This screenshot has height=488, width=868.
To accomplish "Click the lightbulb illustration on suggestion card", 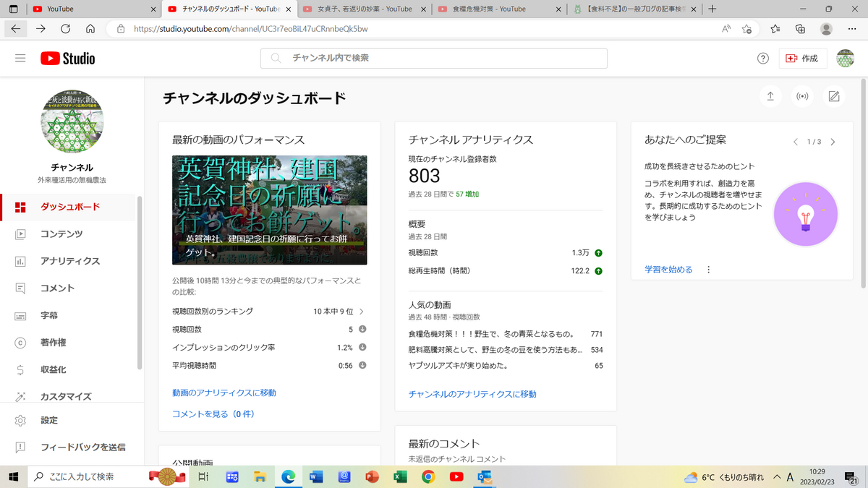I will point(805,214).
